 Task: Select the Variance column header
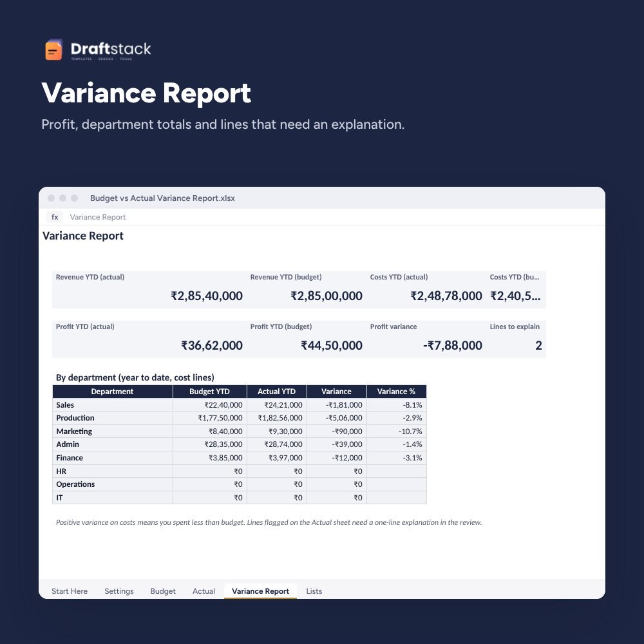tap(336, 392)
